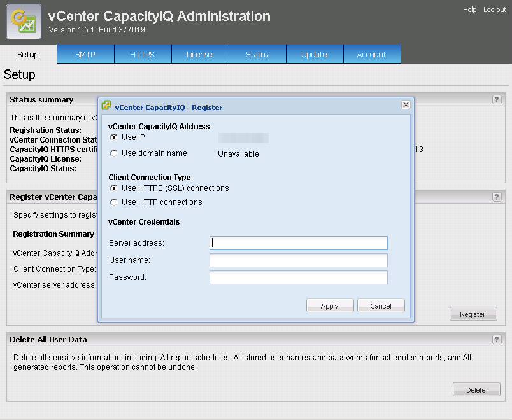Click the Registration Status label
This screenshot has height=420, width=512.
(x=46, y=130)
